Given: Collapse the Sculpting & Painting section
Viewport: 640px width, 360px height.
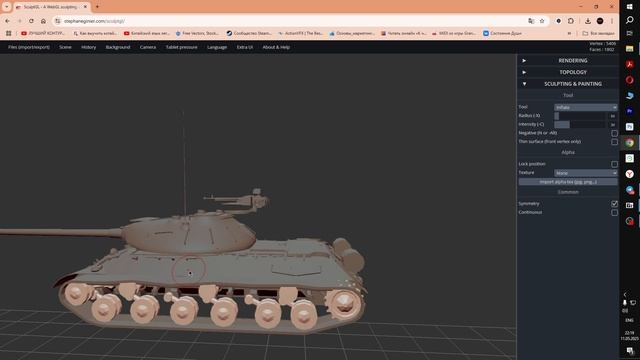Looking at the screenshot, I should click(x=568, y=84).
